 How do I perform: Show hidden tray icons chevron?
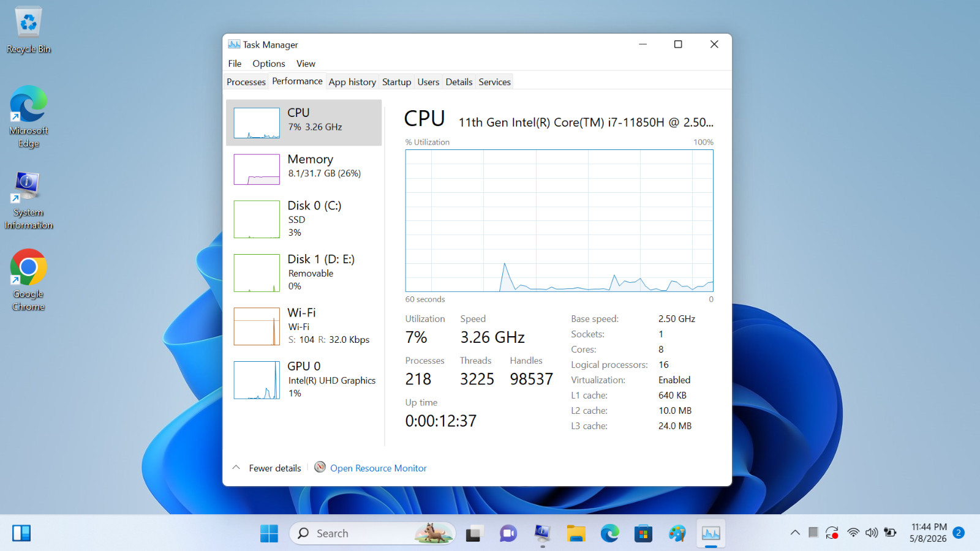tap(795, 533)
